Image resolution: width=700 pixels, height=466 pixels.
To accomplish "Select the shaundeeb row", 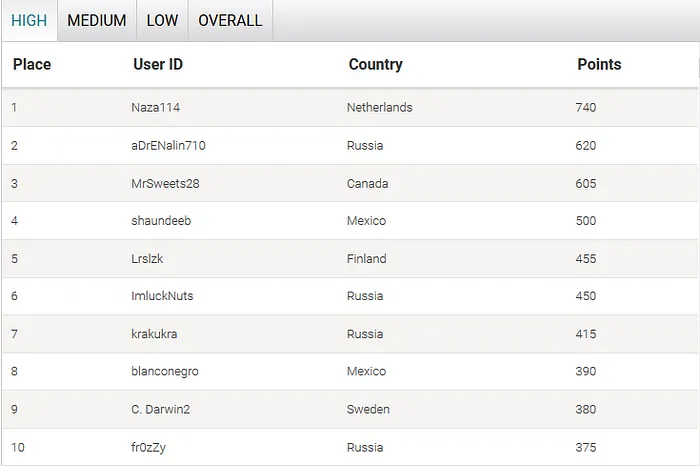I will [161, 221].
